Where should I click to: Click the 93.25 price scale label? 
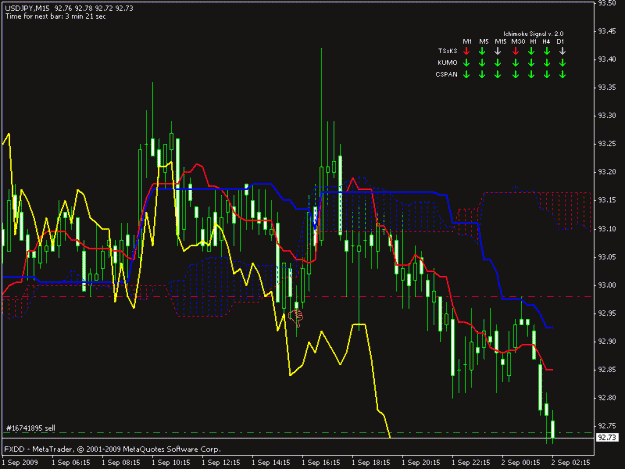(607, 144)
